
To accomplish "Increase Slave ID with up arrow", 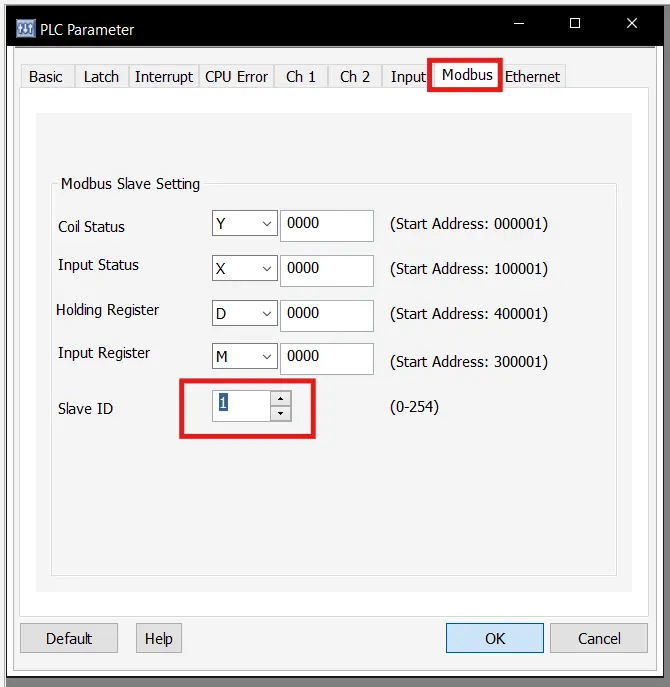I will [280, 398].
